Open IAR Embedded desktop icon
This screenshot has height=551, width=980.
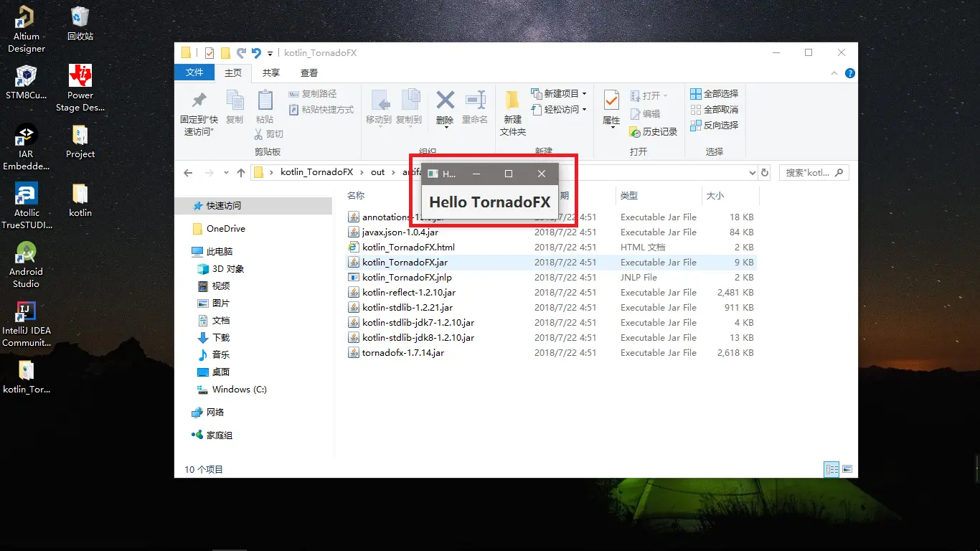tap(27, 147)
